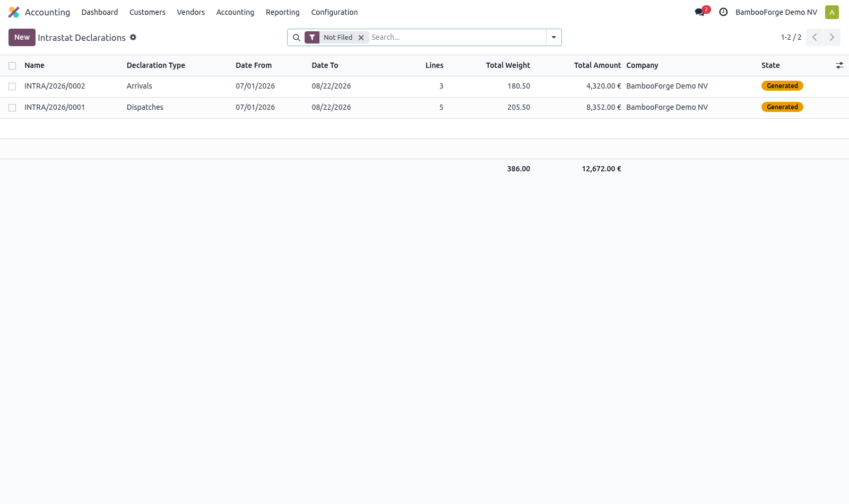Open the Customers menu
This screenshot has height=504, width=849.
coord(148,12)
